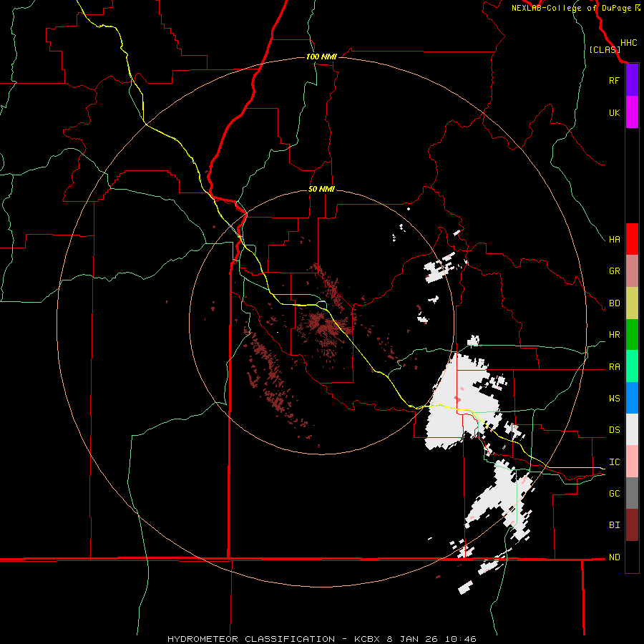The height and width of the screenshot is (644, 644).
Task: Click the IC pink legend swatch
Action: click(632, 462)
